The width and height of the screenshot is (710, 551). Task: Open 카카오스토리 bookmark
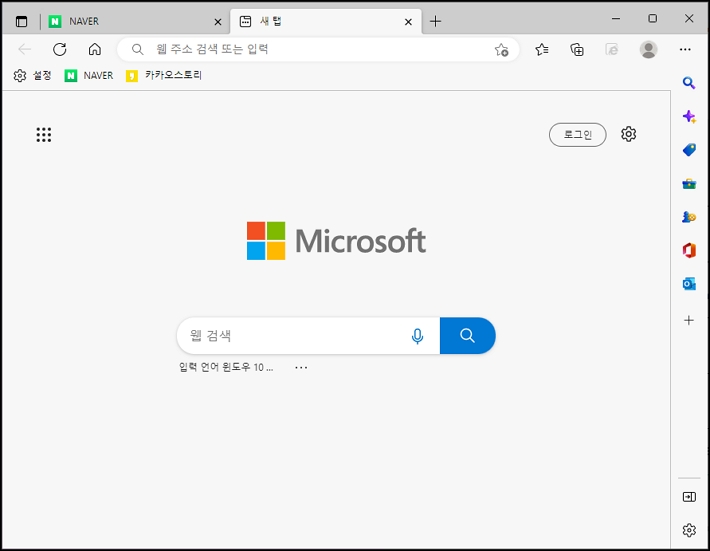point(164,75)
